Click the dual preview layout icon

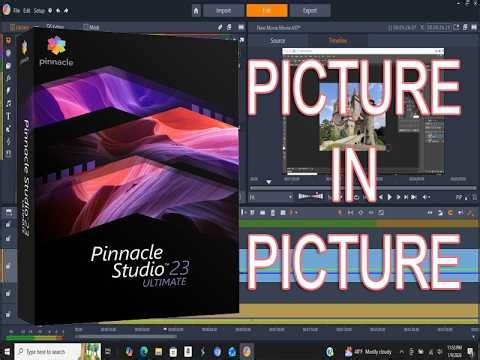[x=474, y=27]
